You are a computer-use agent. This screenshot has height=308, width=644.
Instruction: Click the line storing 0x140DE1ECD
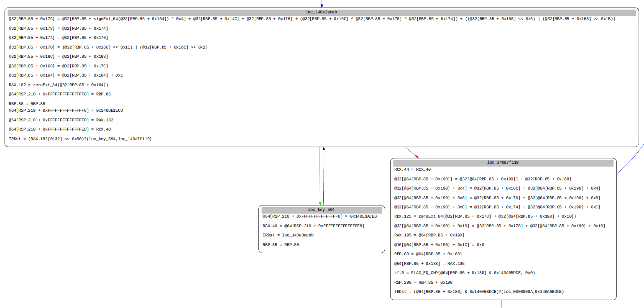tap(66, 110)
